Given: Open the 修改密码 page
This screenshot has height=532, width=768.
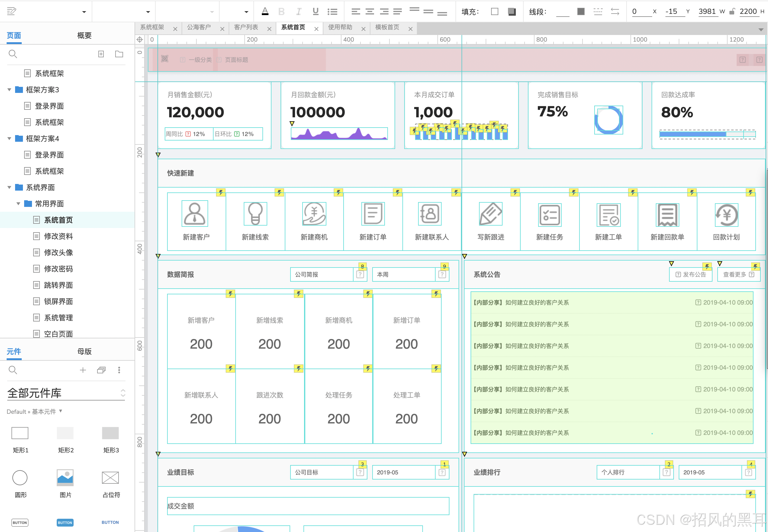Looking at the screenshot, I should [58, 269].
